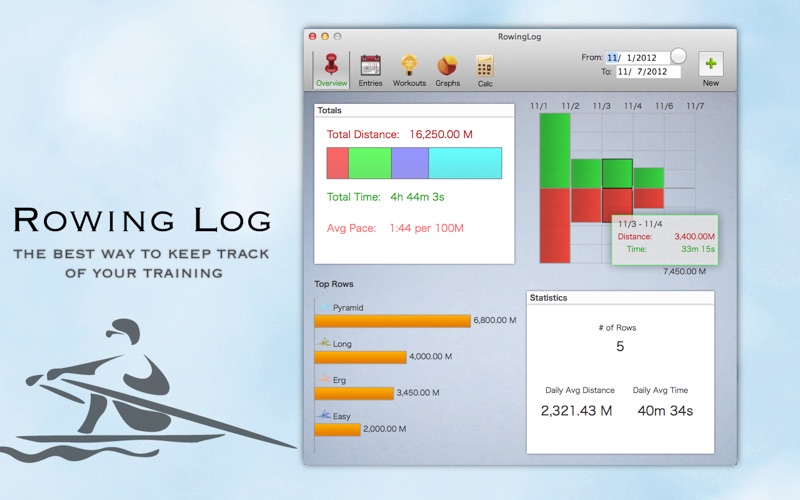Click the 7,450.00 M chart axis label
The image size is (800, 500).
pyautogui.click(x=684, y=271)
